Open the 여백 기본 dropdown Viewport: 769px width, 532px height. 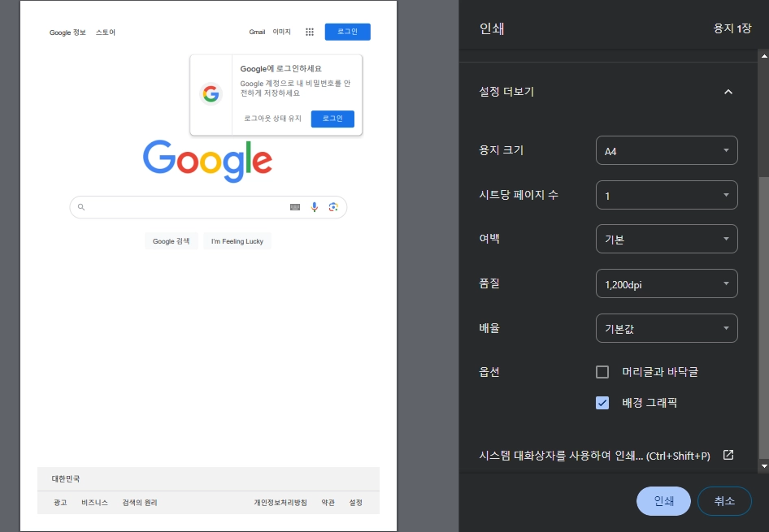pos(667,239)
